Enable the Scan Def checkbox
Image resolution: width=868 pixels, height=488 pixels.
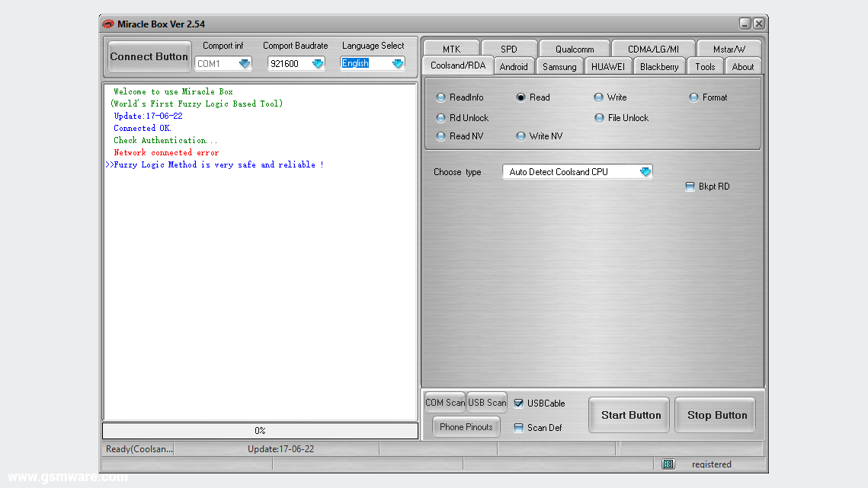519,428
